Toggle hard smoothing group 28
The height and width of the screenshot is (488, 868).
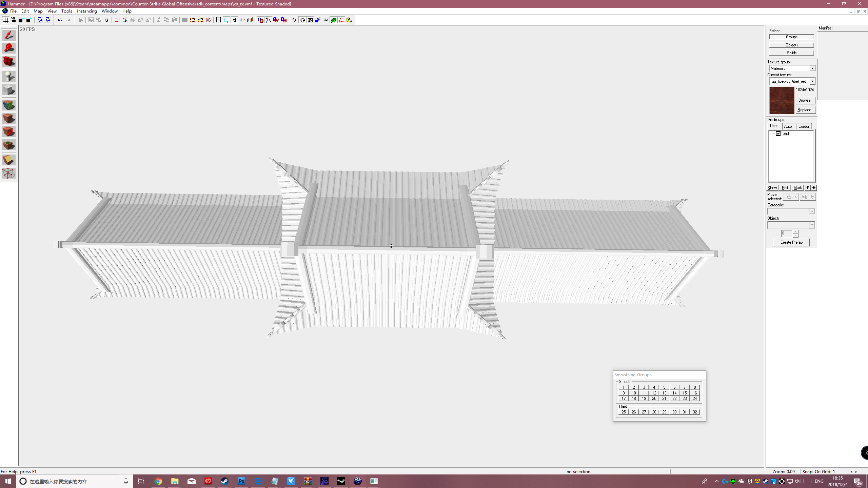[654, 412]
